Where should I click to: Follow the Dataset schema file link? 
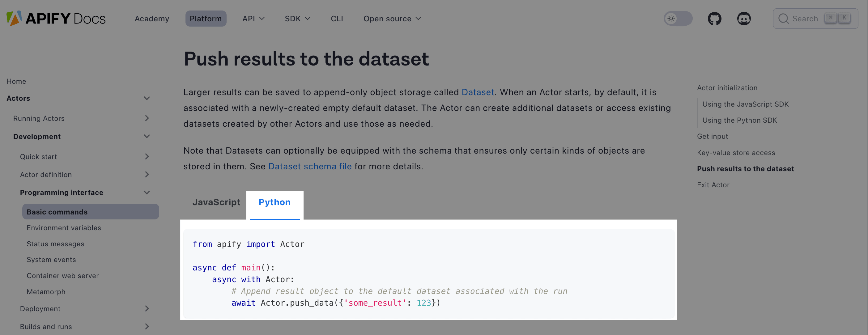310,167
